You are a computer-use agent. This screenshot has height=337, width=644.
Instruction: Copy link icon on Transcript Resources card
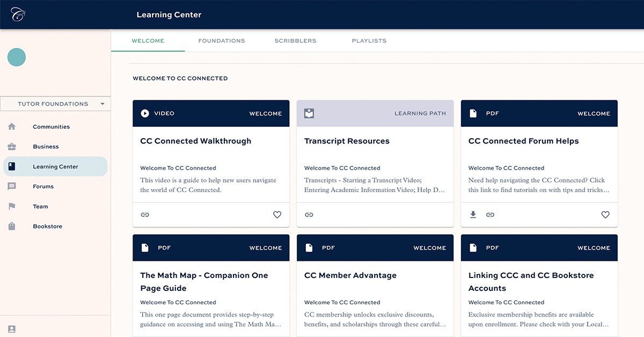[309, 215]
